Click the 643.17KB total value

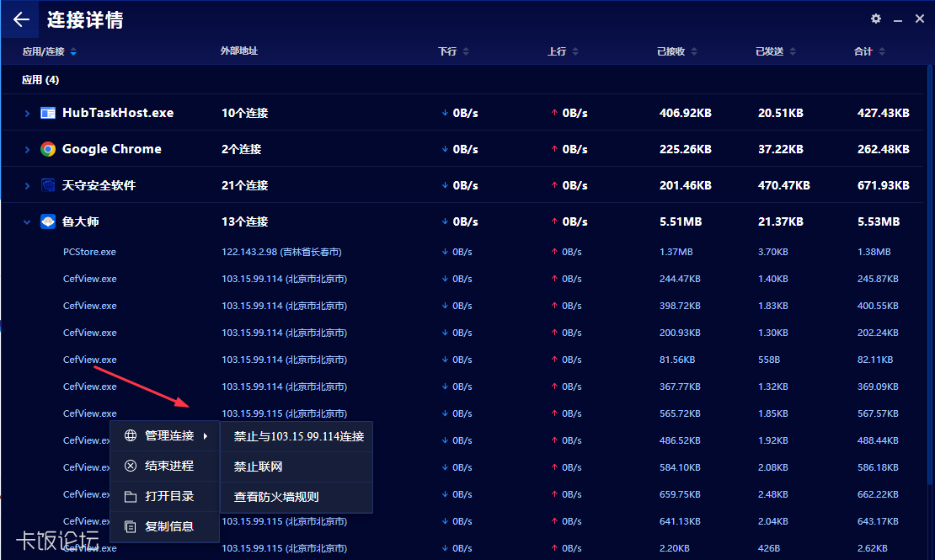pos(878,521)
